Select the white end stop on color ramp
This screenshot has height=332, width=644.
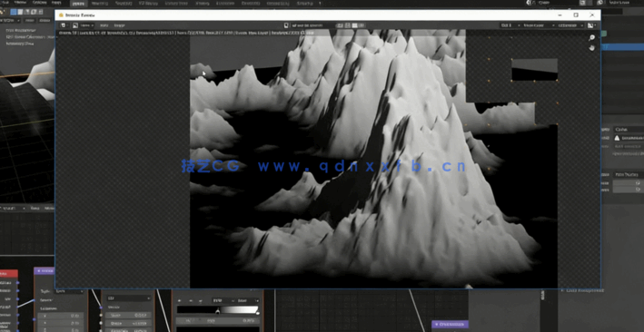258,313
